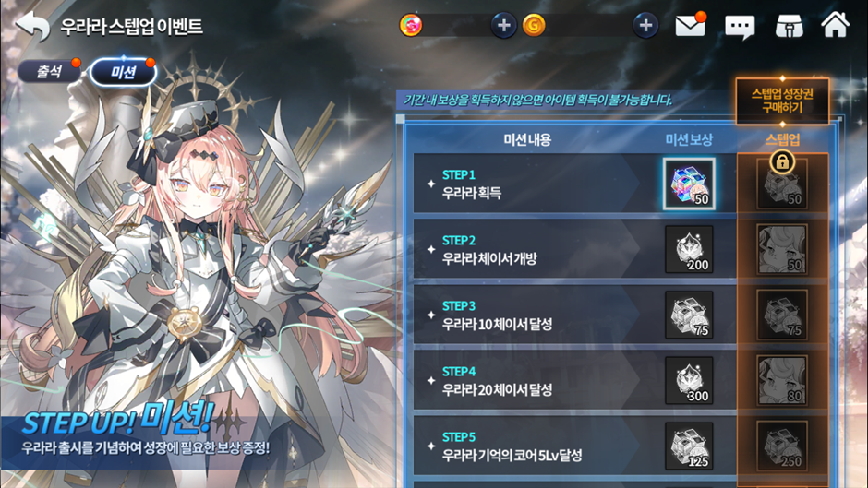Tap the locked STEP1 step-up reward
Image resolution: width=868 pixels, height=488 pixels.
[782, 184]
